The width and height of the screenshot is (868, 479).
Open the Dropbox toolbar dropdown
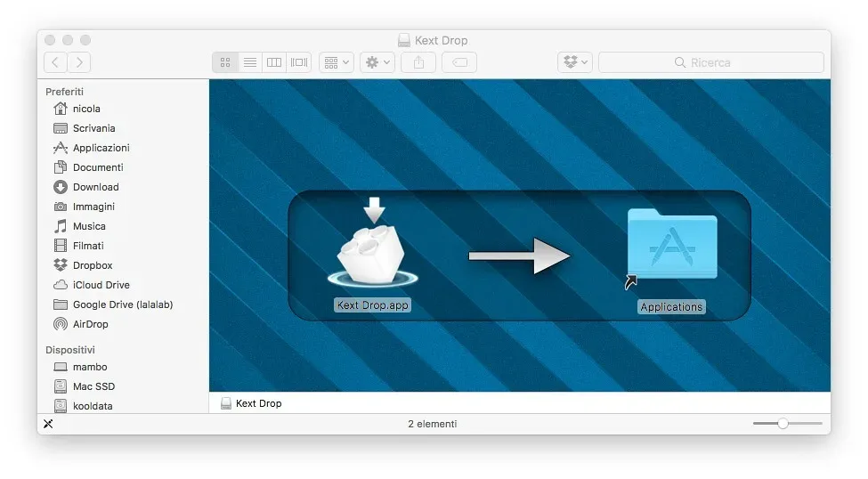575,62
